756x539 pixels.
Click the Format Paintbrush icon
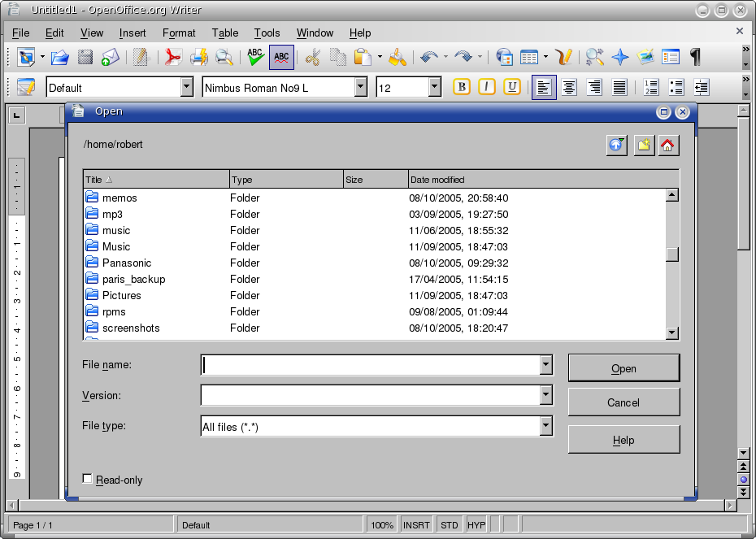point(398,58)
